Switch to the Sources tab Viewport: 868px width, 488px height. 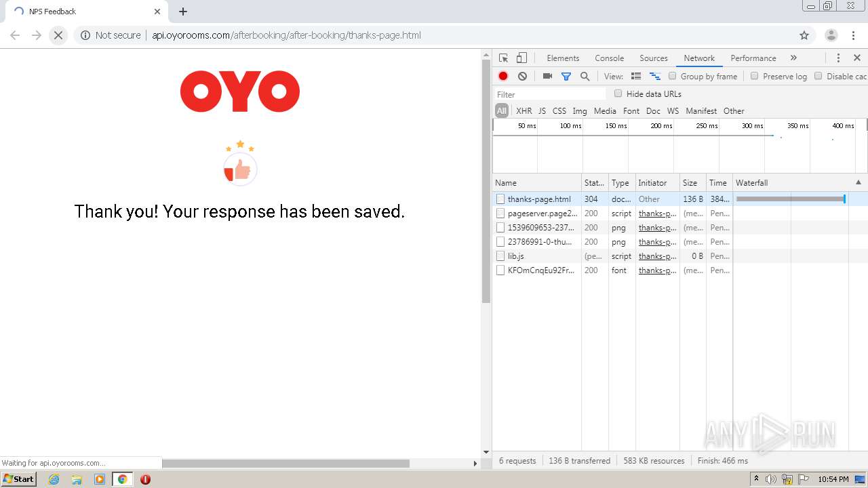pos(654,58)
